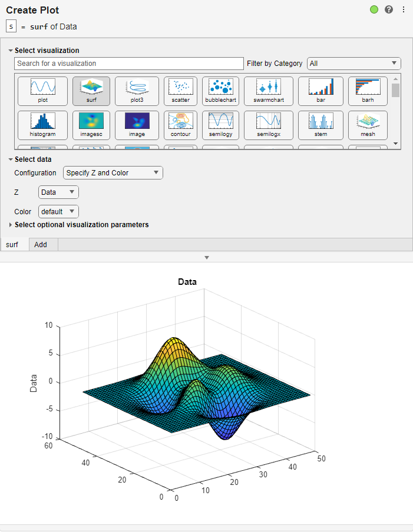413x532 pixels.
Task: Collapse task panel with the down arrow
Action: point(206,258)
